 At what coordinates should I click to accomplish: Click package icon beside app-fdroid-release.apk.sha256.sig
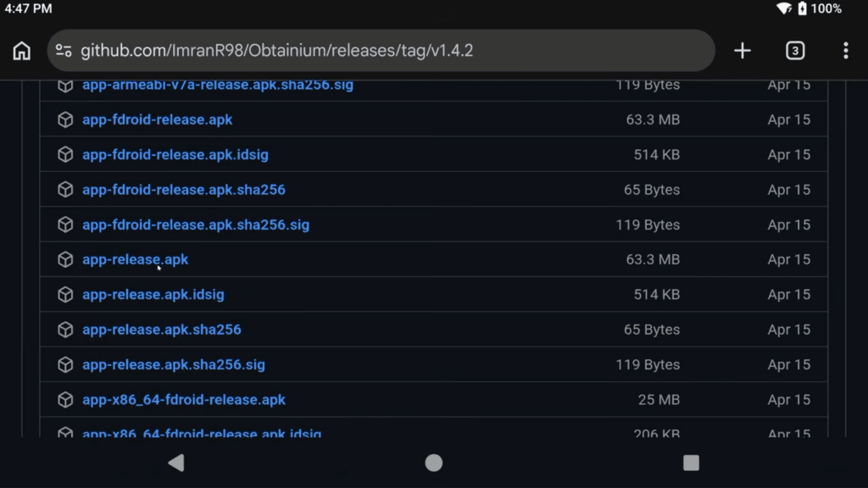click(65, 225)
